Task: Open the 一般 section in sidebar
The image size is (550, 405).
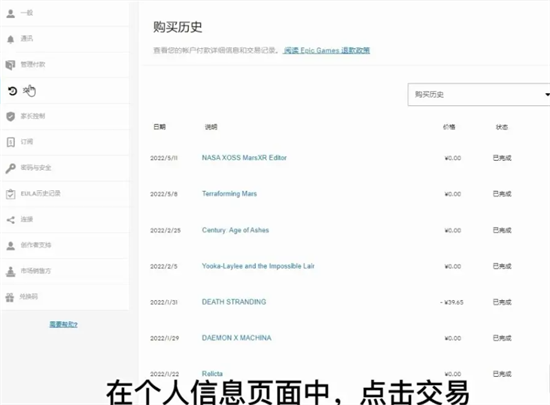Action: [65, 13]
